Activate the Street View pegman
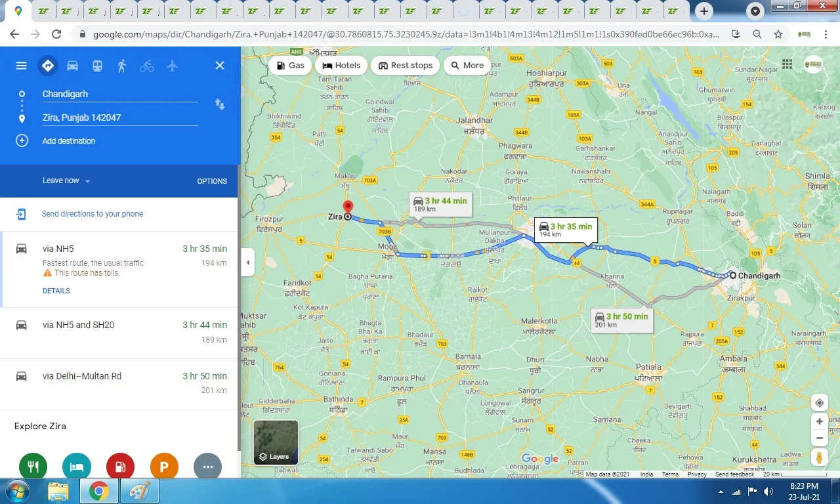 pyautogui.click(x=819, y=457)
